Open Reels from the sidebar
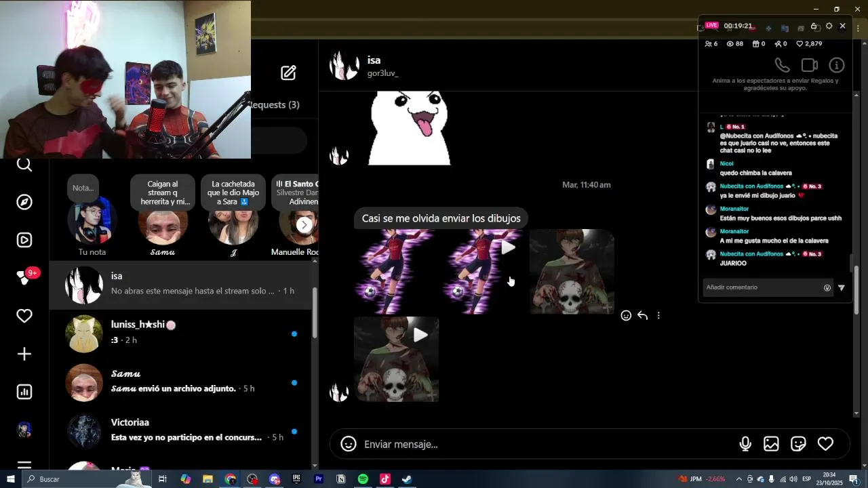The image size is (868, 488). (24, 240)
